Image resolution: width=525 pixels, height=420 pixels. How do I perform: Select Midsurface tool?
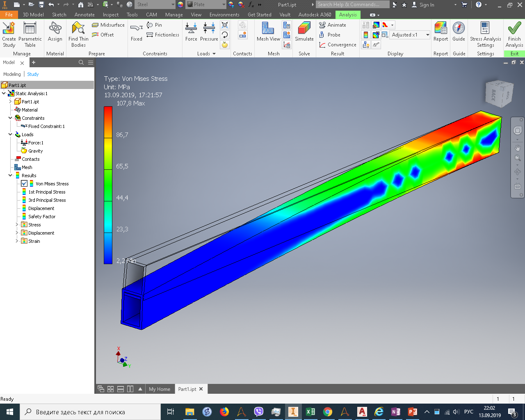pyautogui.click(x=108, y=25)
